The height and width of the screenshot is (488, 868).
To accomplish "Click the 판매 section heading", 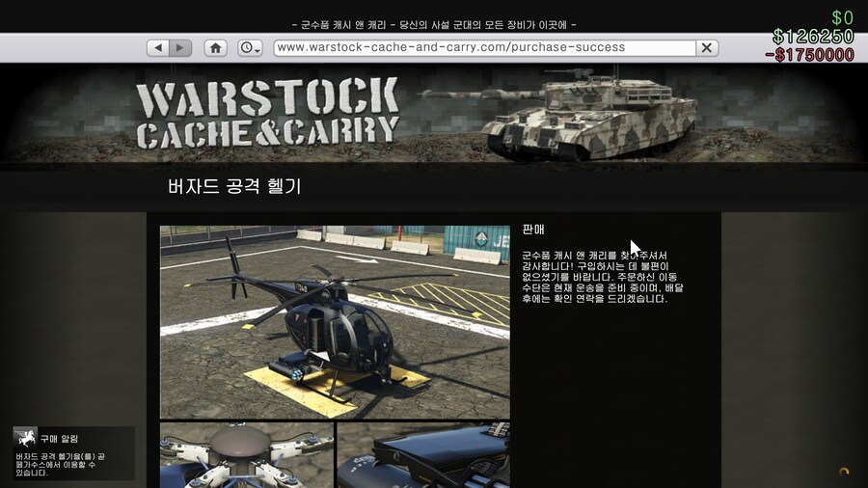I will pos(533,230).
